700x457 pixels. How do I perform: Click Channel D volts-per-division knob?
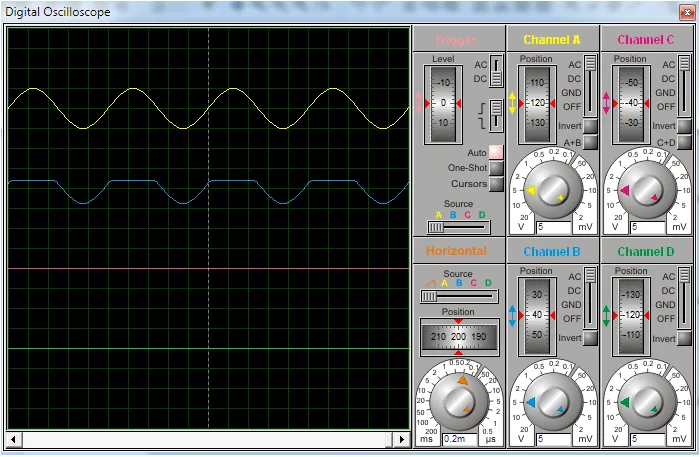click(x=647, y=403)
